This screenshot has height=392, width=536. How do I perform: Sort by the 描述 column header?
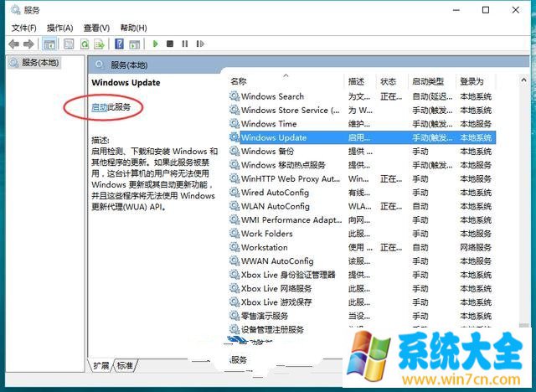click(356, 81)
